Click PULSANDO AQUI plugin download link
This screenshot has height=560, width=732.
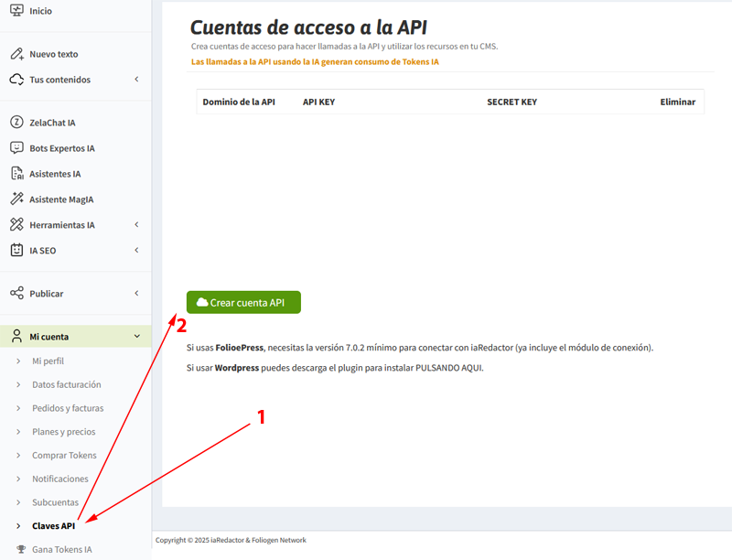pos(448,368)
